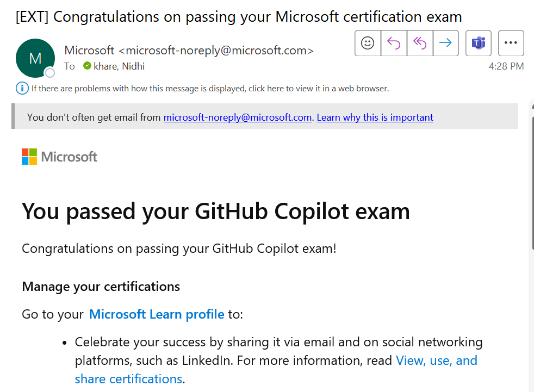Viewport: 534px width, 392px height.
Task: Share message to Teams
Action: [479, 43]
